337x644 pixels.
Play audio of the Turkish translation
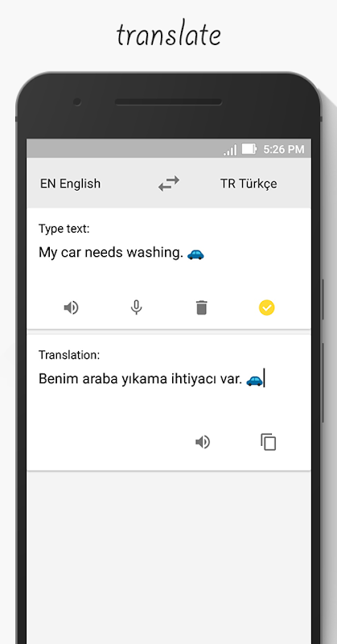pos(203,442)
